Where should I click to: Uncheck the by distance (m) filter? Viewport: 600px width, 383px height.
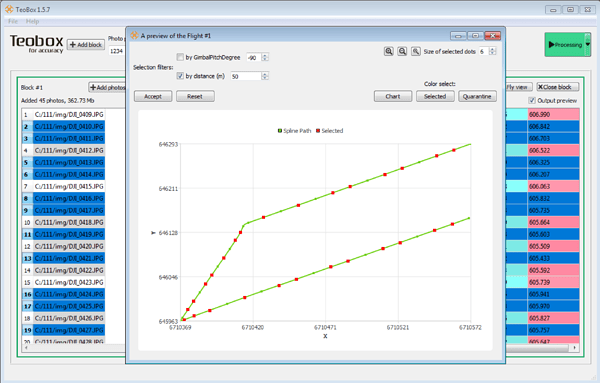coord(180,76)
